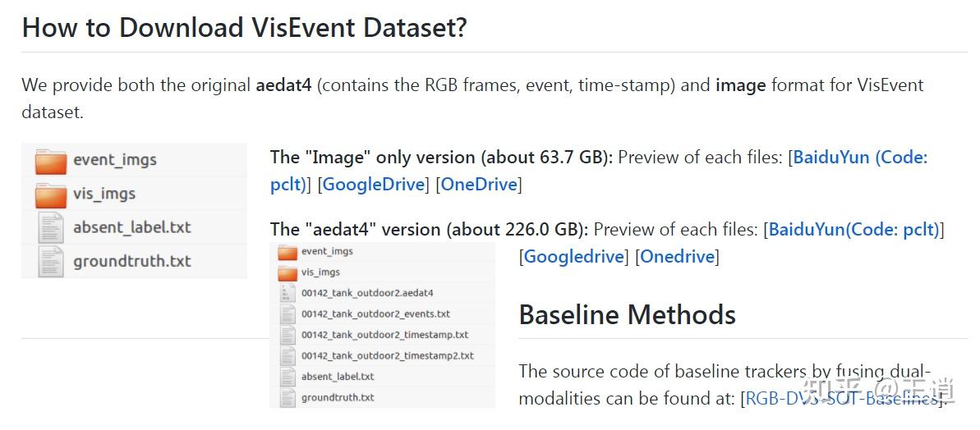Screen dimensions: 980x430
Task: Click the 00142_tank_outdoor2_events.txt file icon
Action: click(287, 313)
